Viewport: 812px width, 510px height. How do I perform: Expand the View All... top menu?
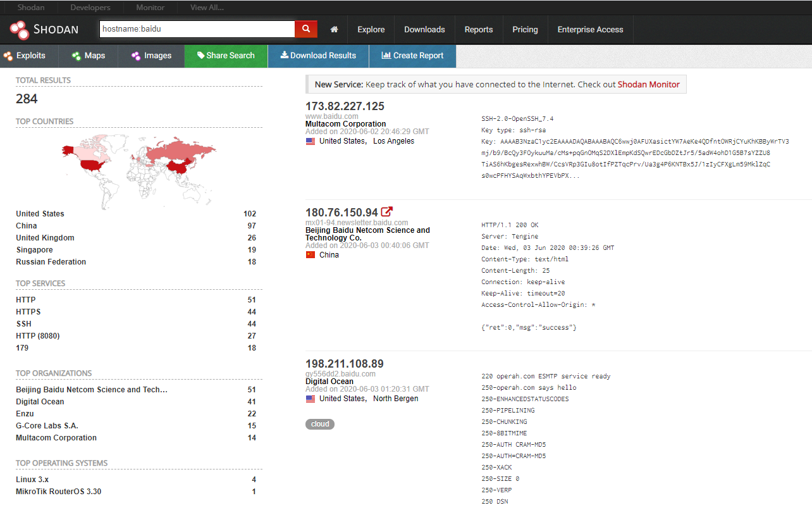point(207,8)
